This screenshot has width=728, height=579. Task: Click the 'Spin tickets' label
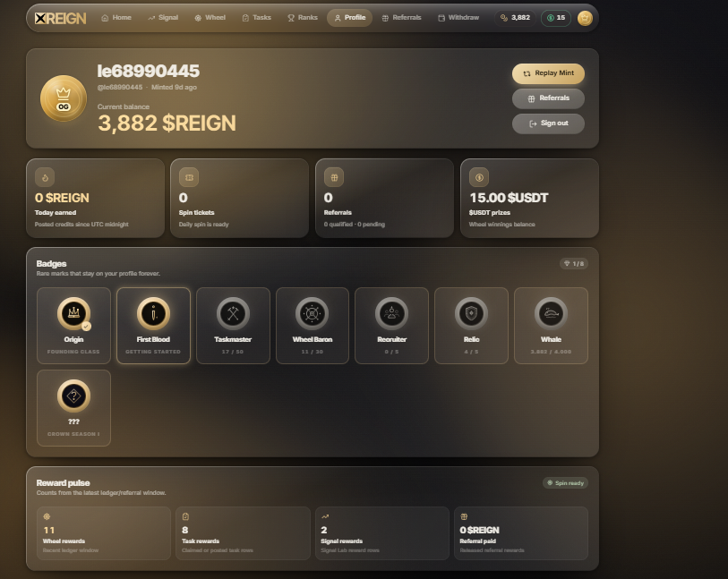(x=197, y=212)
